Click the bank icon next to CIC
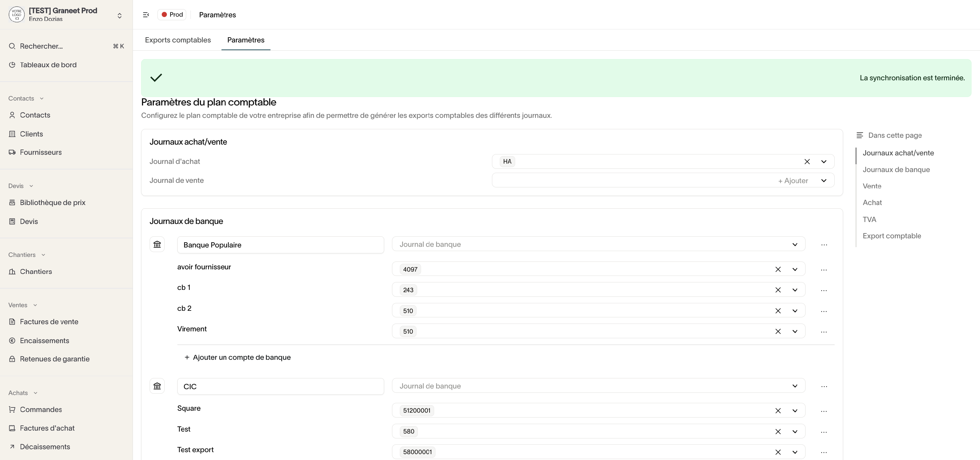This screenshot has width=980, height=460. pos(157,386)
